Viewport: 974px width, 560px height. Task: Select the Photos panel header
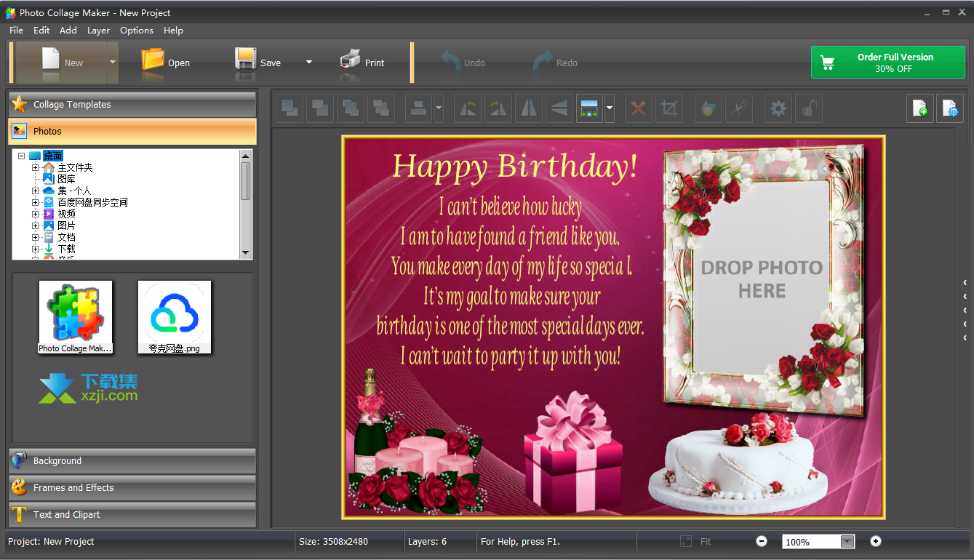point(132,131)
